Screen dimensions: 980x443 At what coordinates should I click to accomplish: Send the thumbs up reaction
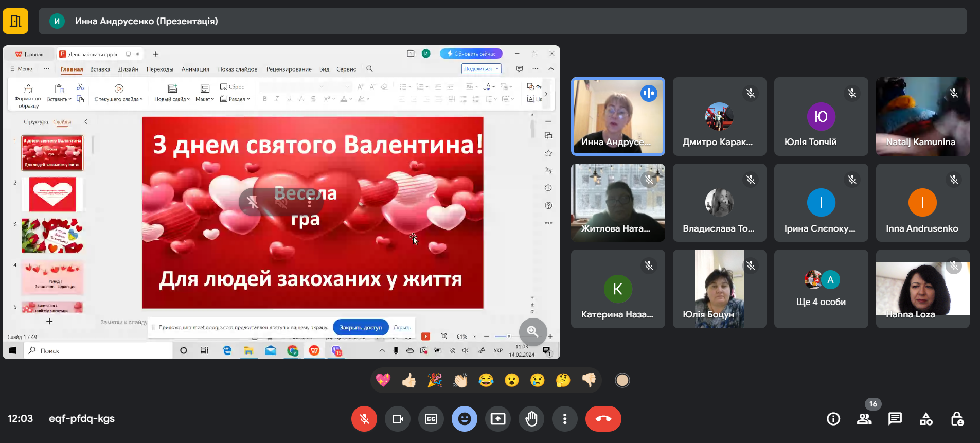point(409,380)
